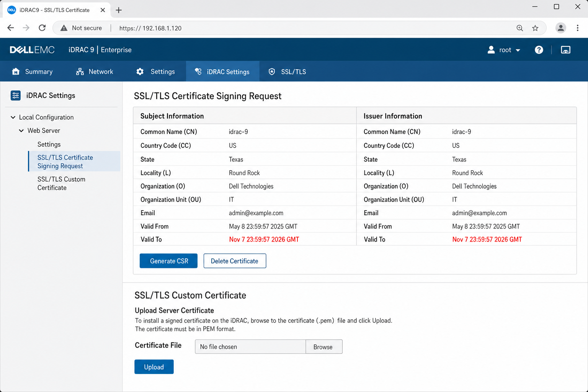The height and width of the screenshot is (392, 588).
Task: Maximize the browser window
Action: [556, 7]
